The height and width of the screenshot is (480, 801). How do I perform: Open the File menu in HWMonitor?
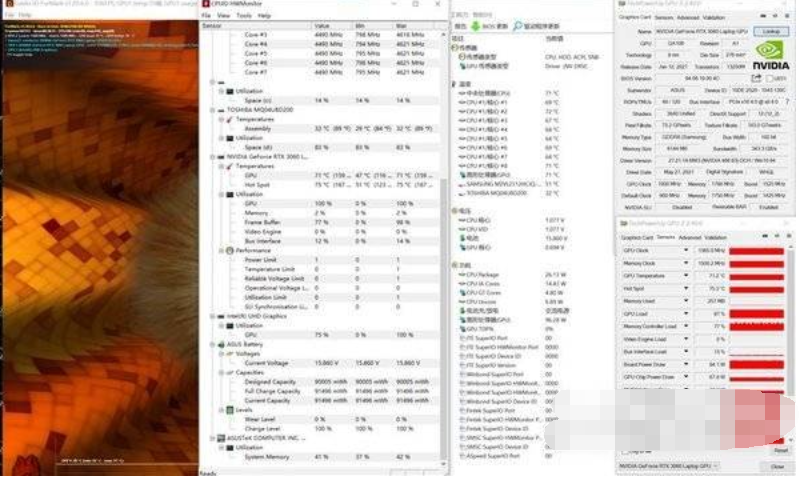[x=206, y=15]
